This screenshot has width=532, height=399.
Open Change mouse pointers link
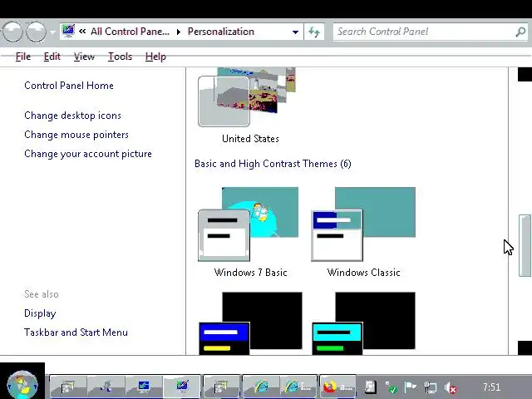coord(76,135)
